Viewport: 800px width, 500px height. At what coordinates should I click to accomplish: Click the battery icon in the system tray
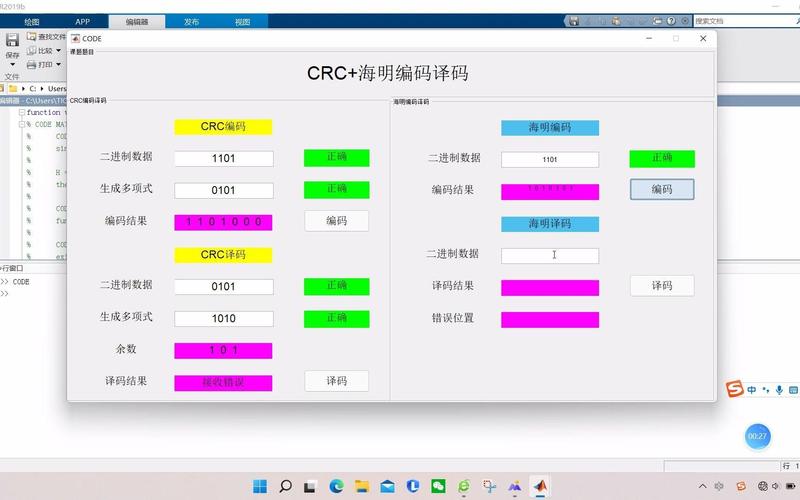[x=792, y=486]
